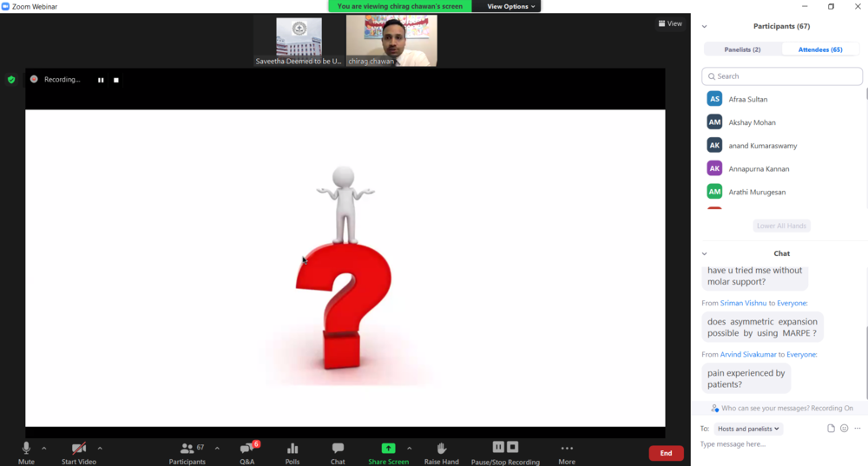Click the Arvind Sivakumar sender name
This screenshot has height=466, width=868.
[748, 355]
